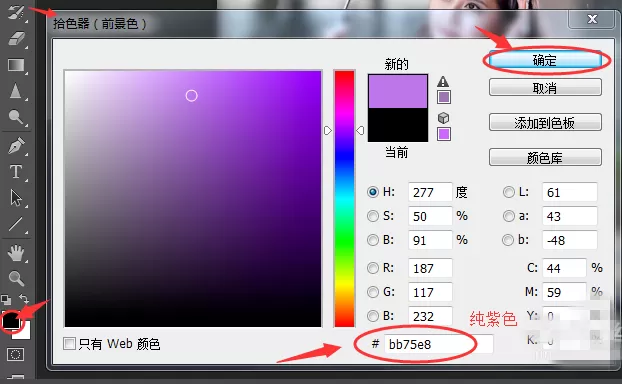The image size is (622, 384).
Task: Select the Type tool
Action: pos(16,172)
